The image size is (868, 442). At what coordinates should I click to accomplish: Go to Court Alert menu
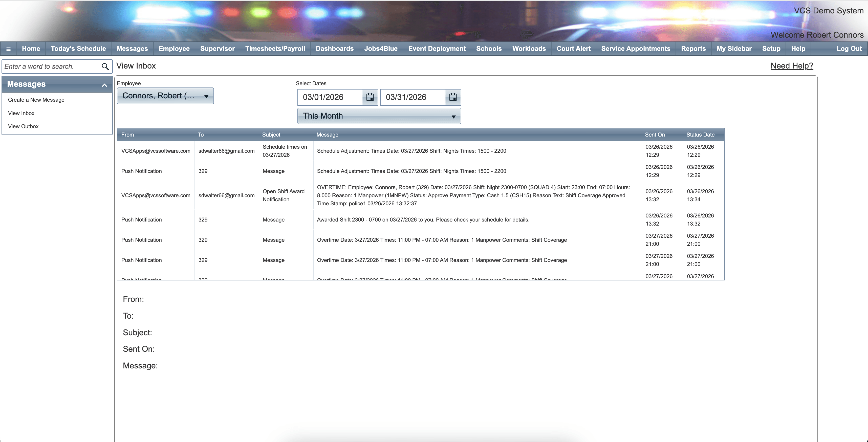tap(573, 49)
